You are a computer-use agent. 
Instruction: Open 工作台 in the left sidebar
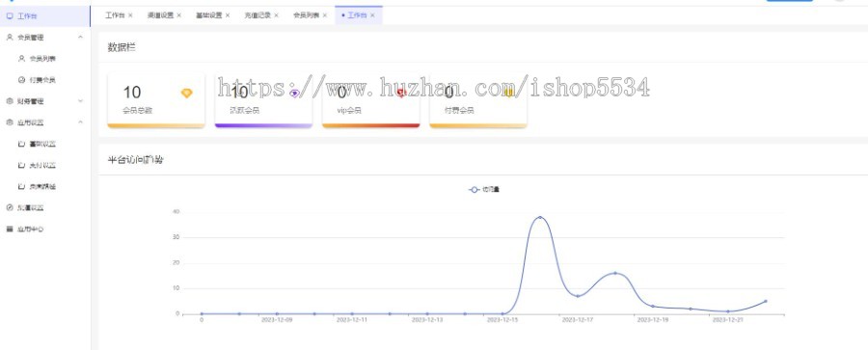(x=44, y=16)
